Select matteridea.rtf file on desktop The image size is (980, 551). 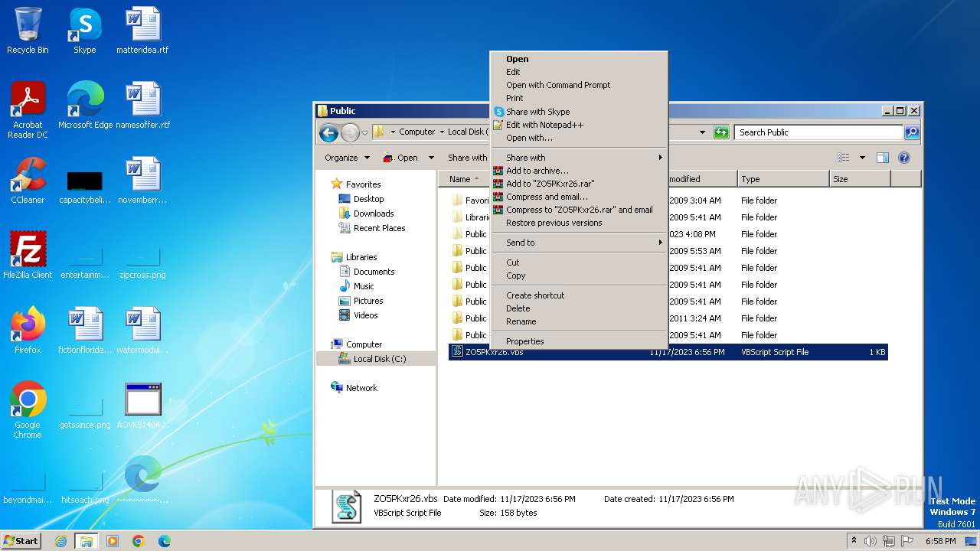coord(142,31)
